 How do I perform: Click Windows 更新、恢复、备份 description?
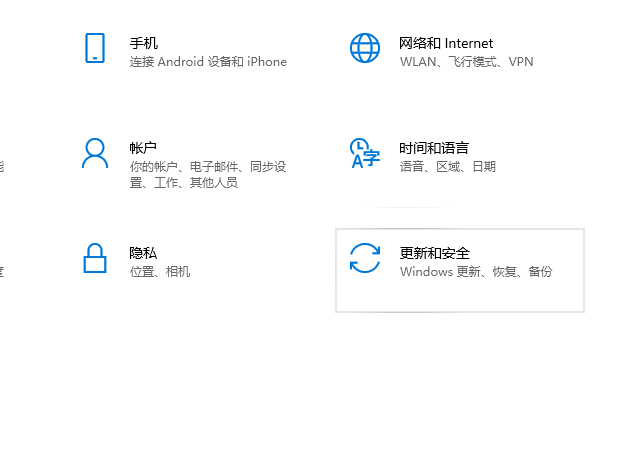475,272
